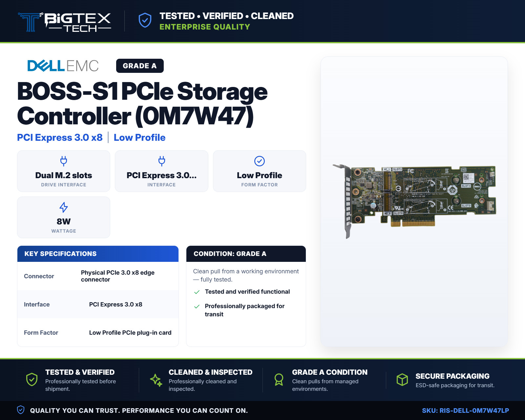The image size is (525, 420).
Task: Click the Connector row label
Action: point(39,276)
